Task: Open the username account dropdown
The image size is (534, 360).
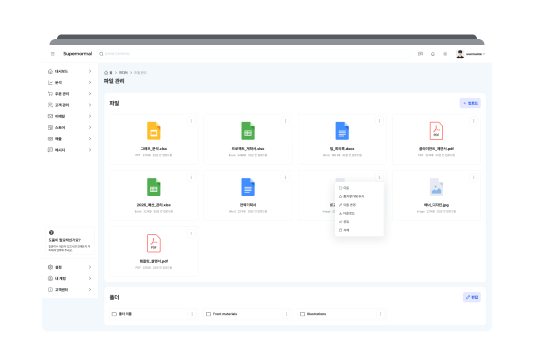Action: 475,54
